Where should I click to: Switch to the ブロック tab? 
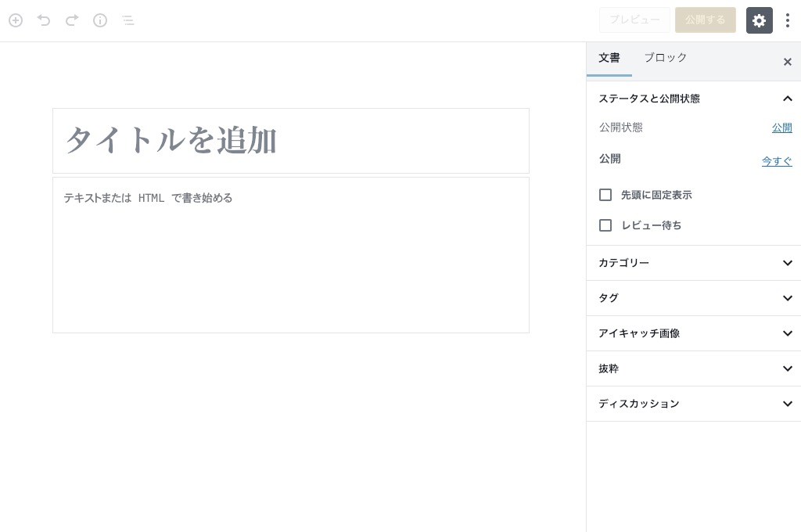[x=665, y=58]
